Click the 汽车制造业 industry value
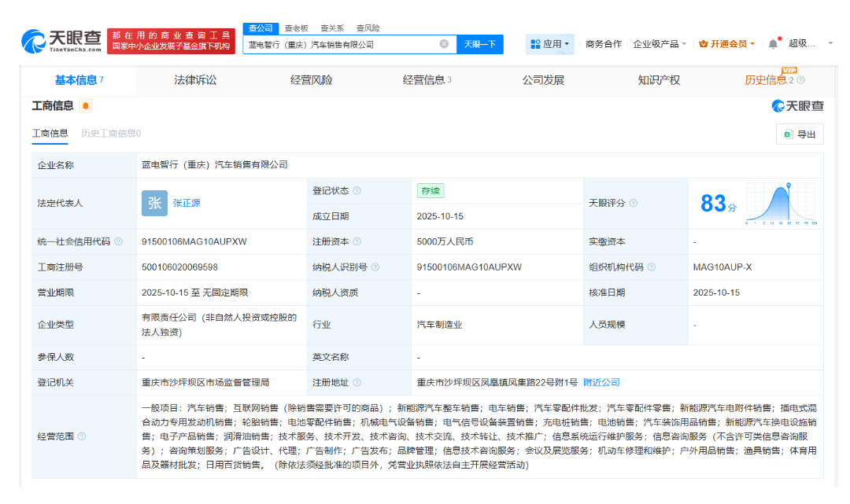Image resolution: width=850 pixels, height=504 pixels. (439, 325)
